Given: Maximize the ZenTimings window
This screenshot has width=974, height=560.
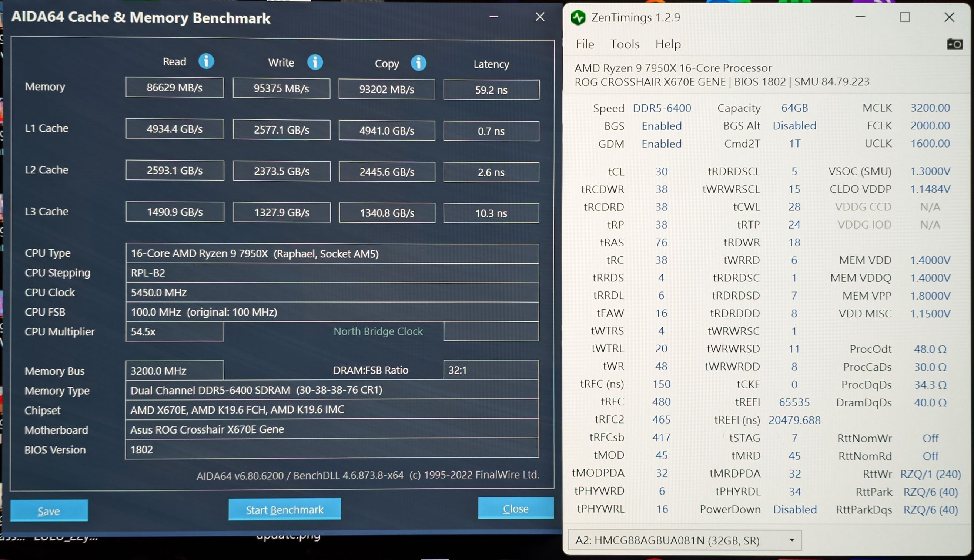Looking at the screenshot, I should 905,17.
